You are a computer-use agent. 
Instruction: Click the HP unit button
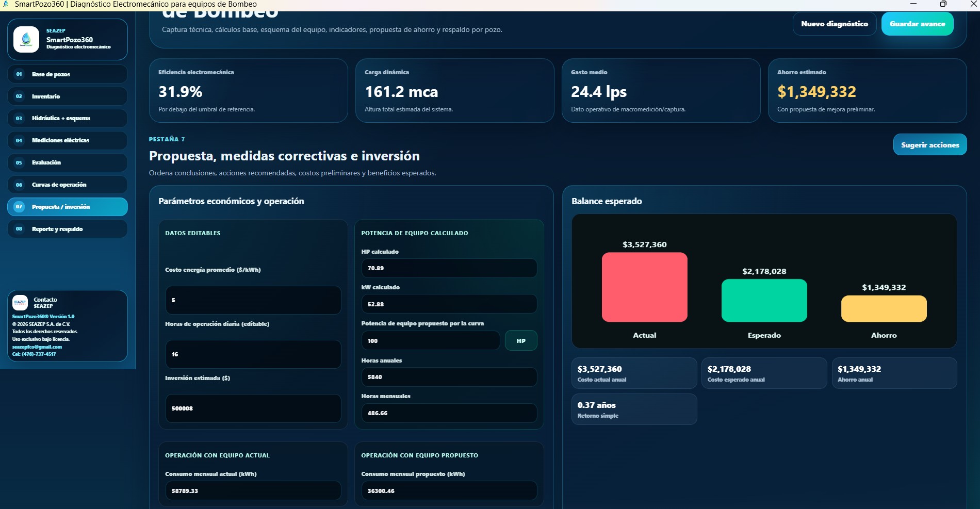521,341
